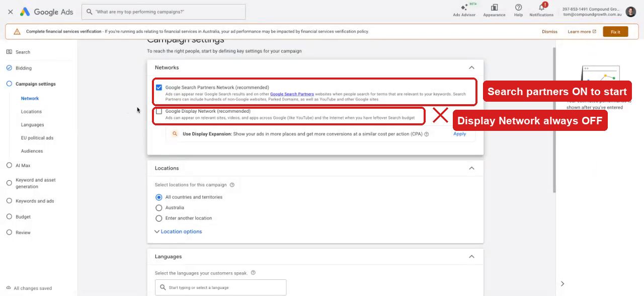This screenshot has height=296, width=644.
Task: Collapse the Languages section
Action: [x=471, y=257]
